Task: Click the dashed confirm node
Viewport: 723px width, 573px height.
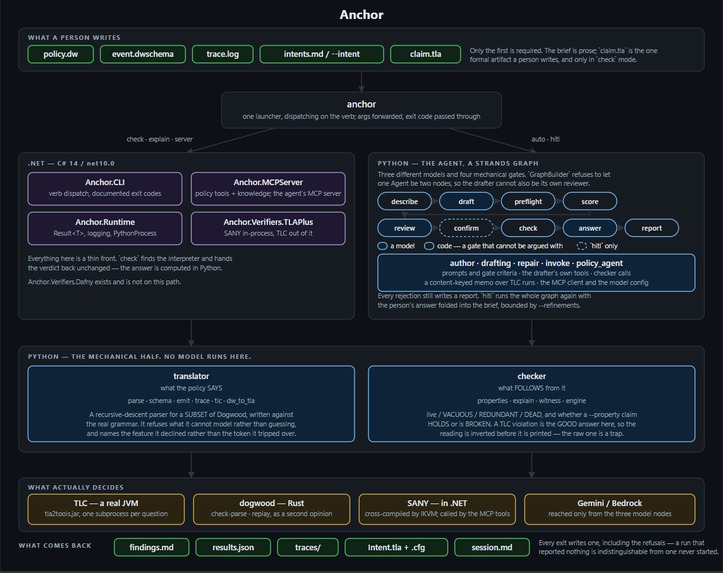Action: pyautogui.click(x=466, y=228)
